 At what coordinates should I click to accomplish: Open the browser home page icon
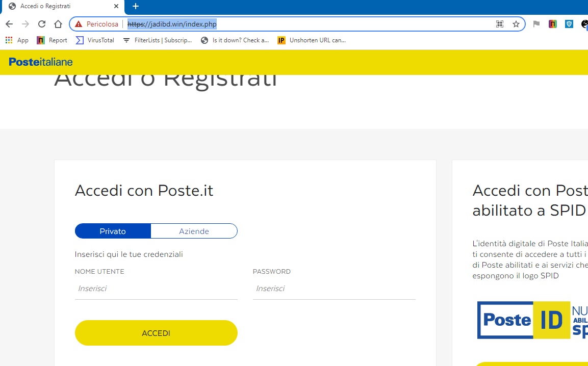point(58,24)
